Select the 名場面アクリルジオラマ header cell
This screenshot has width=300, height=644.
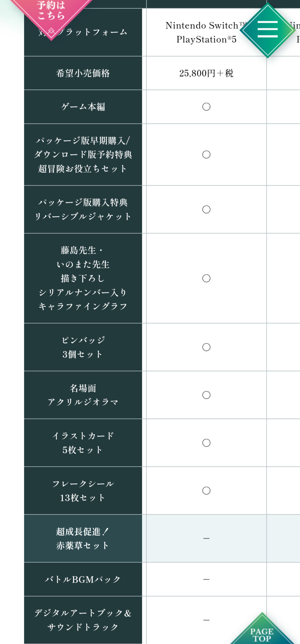point(83,395)
